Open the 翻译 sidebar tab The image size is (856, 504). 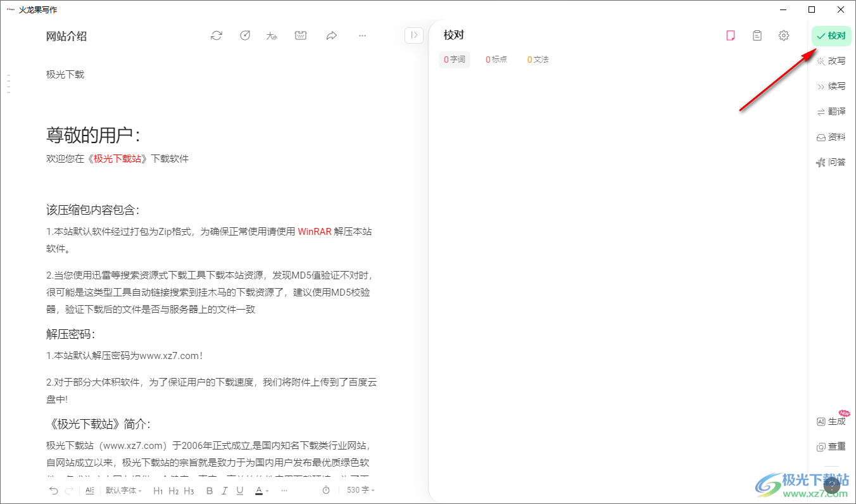(831, 111)
